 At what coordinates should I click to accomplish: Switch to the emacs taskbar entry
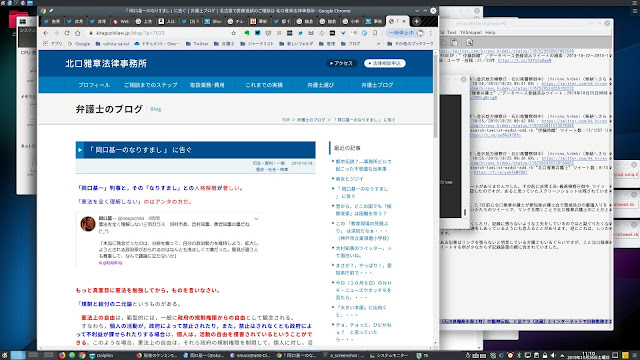pyautogui.click(x=250, y=356)
